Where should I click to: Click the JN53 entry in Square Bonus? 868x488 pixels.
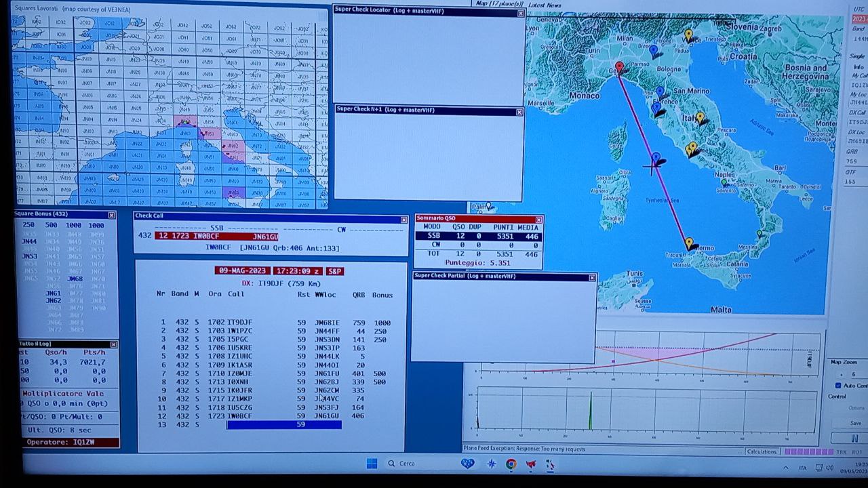click(x=29, y=256)
